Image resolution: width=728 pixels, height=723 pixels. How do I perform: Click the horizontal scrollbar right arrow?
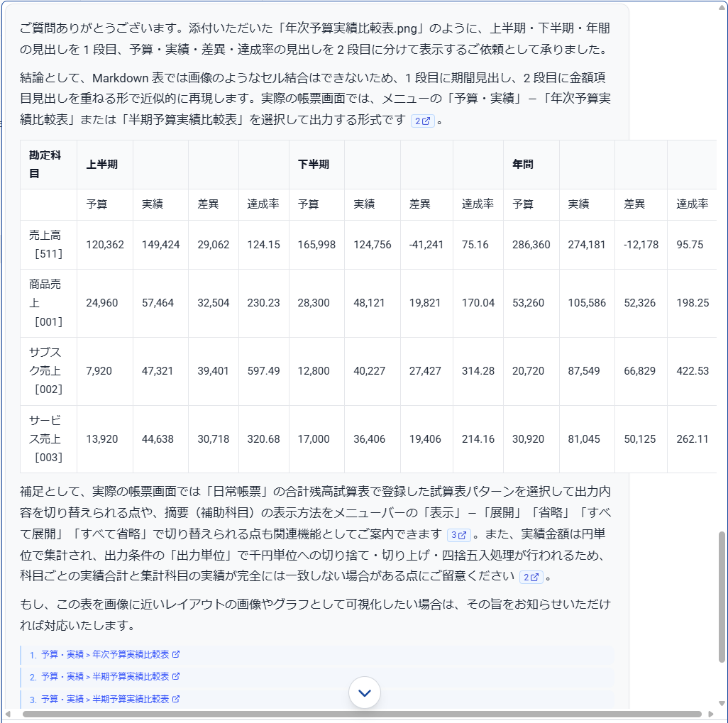point(711,714)
